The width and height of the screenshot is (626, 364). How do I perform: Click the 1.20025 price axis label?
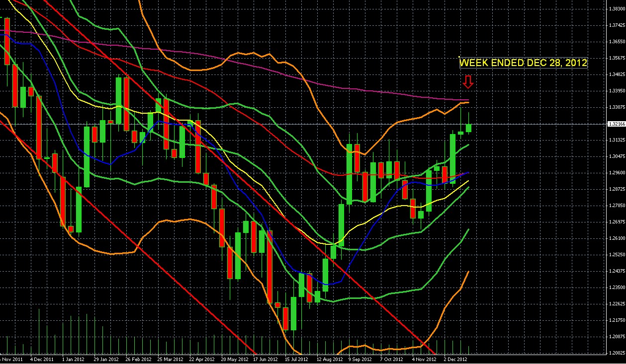click(617, 353)
